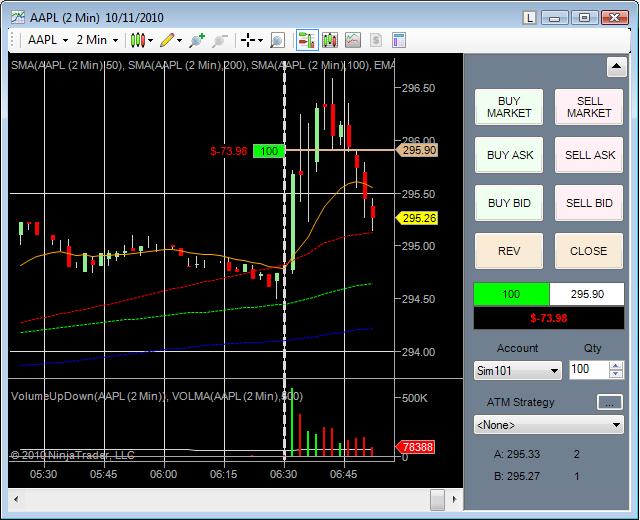Click the magnifier zoom icon
Image resolution: width=640 pixels, height=520 pixels.
pos(277,40)
